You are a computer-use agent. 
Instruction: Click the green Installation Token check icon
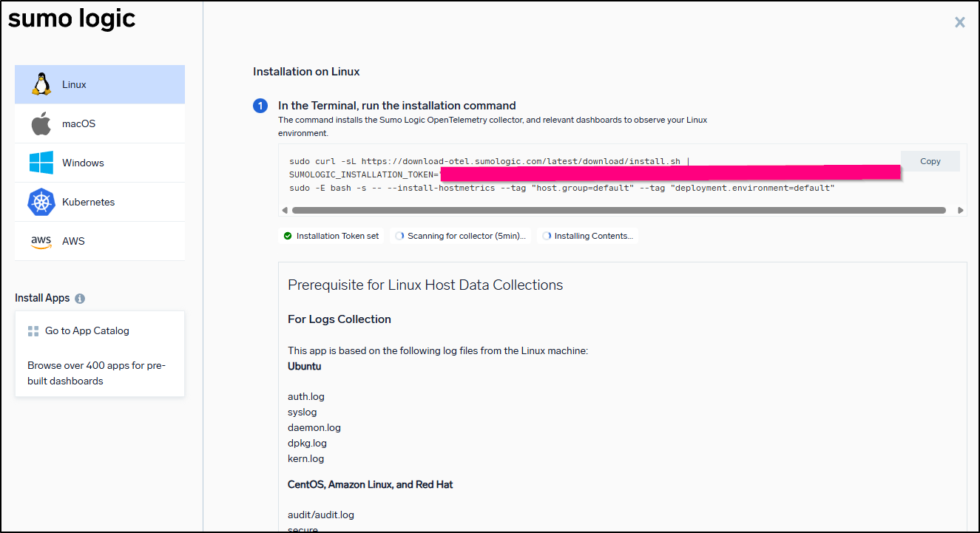[288, 236]
